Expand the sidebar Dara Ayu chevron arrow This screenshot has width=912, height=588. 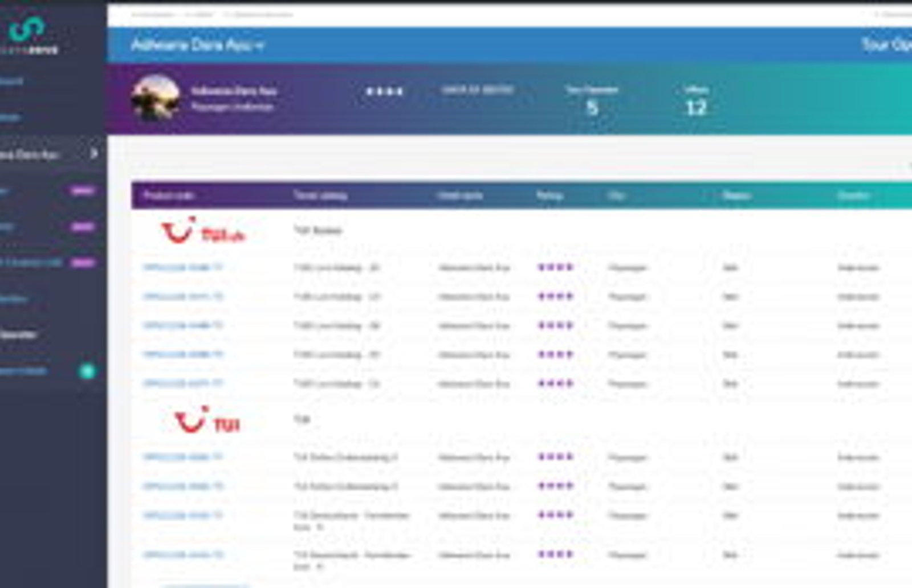(x=94, y=153)
